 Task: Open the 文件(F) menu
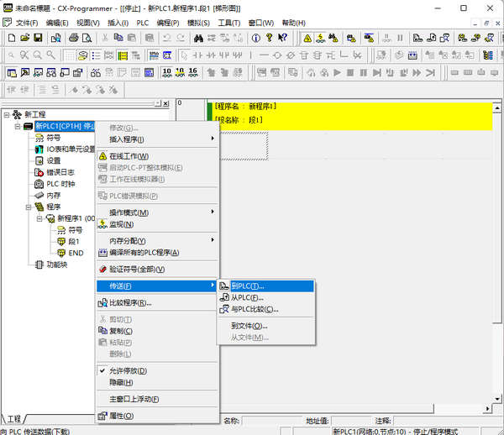27,24
